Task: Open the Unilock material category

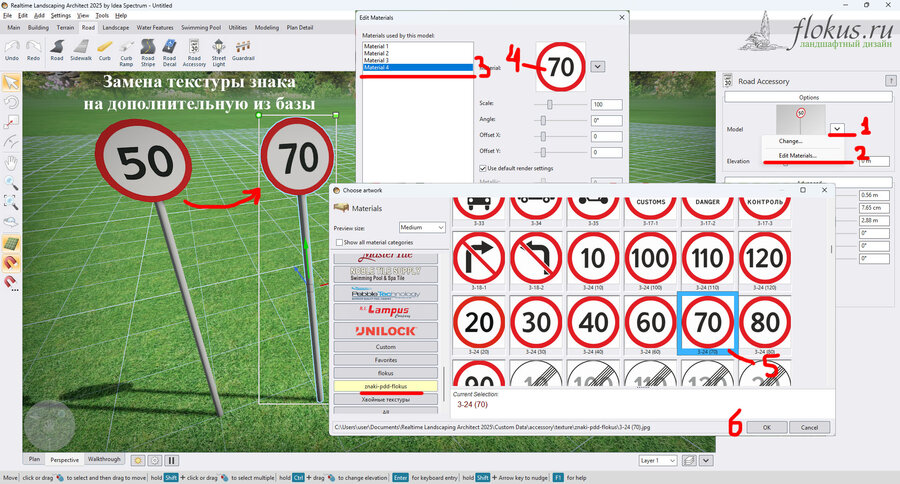Action: [385, 331]
